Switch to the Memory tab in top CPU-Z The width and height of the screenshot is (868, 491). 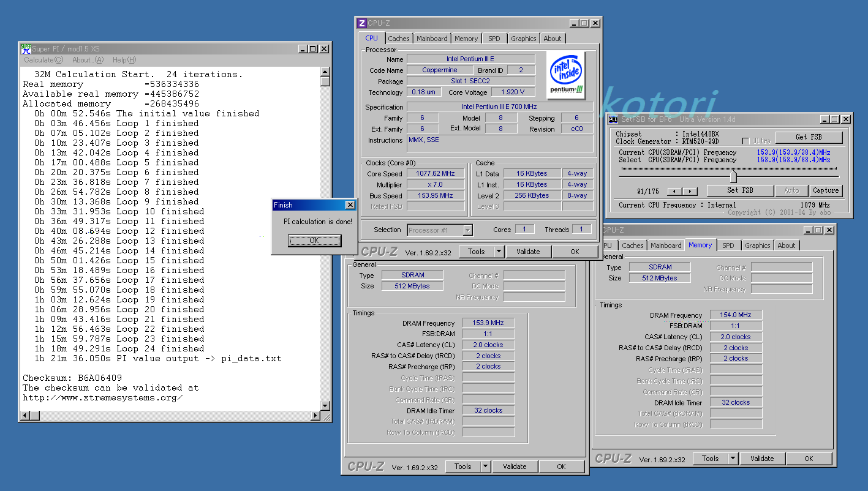pos(466,39)
